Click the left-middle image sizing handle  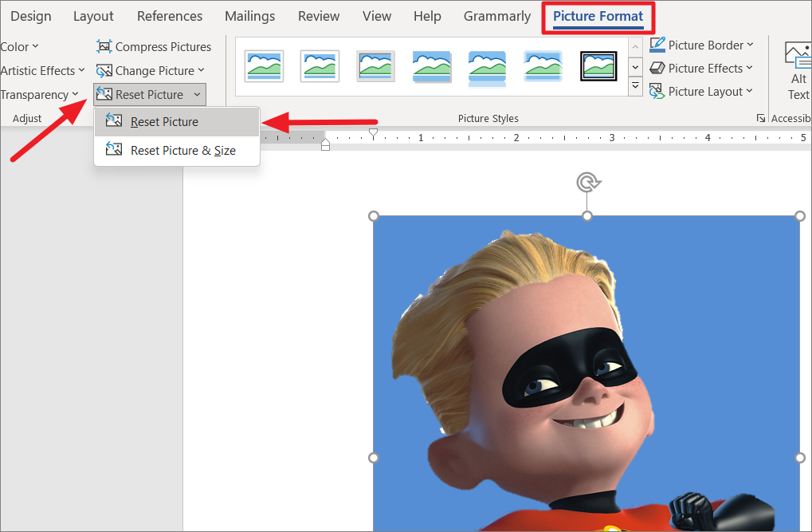[x=374, y=458]
